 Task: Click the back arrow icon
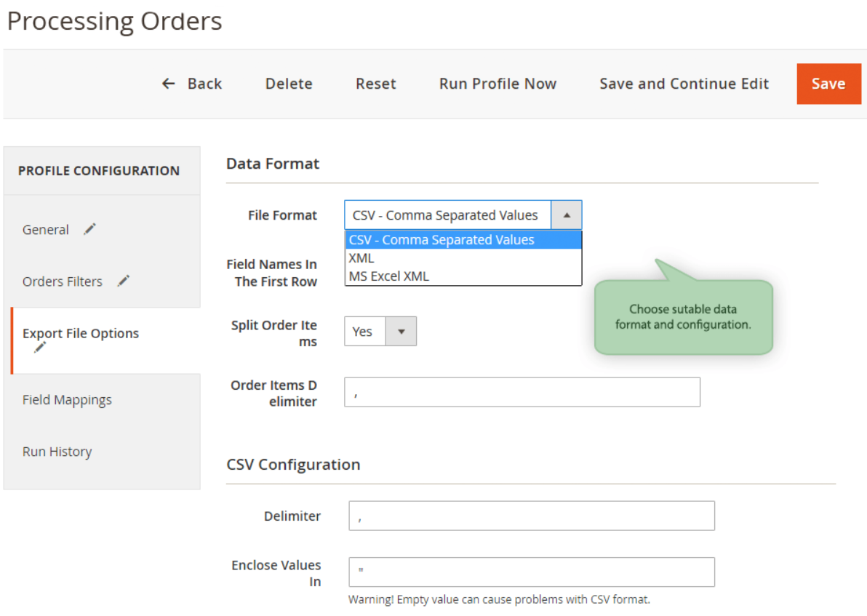[168, 84]
